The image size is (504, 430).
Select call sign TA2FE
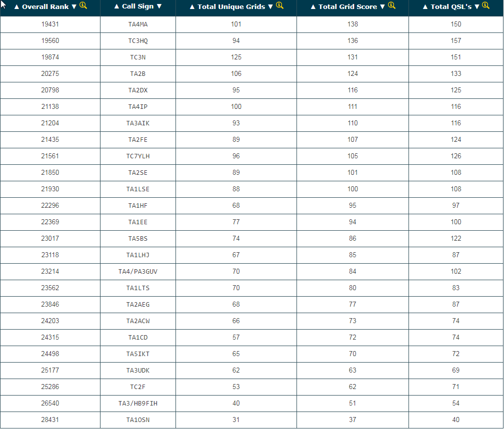pos(138,140)
